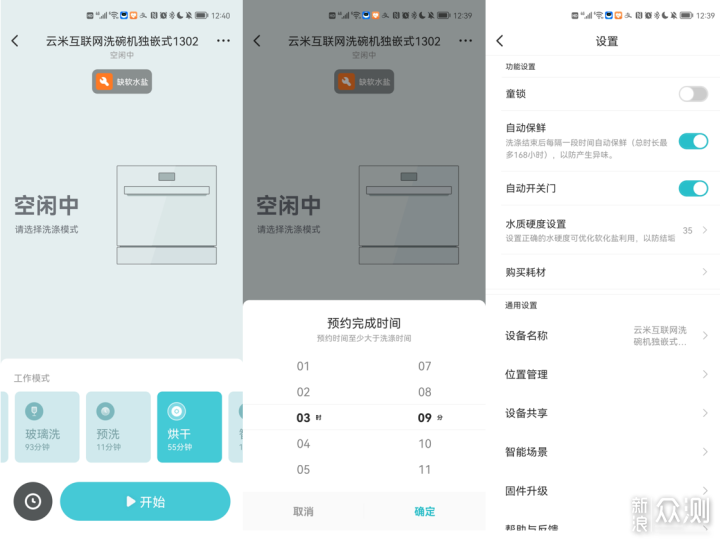Open more options menu on left screen

tap(223, 41)
